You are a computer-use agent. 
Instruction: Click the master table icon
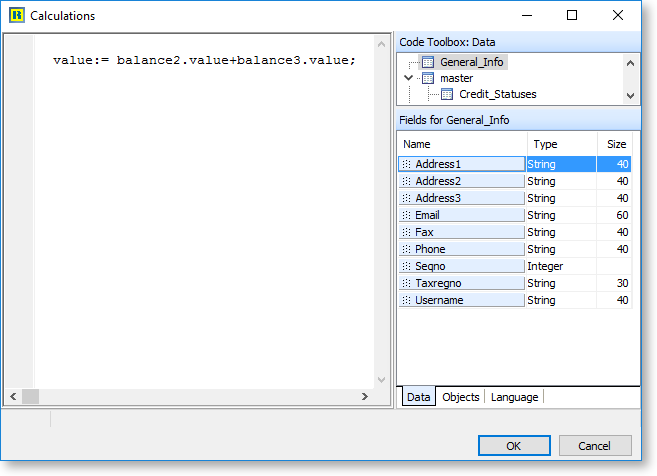pos(427,78)
